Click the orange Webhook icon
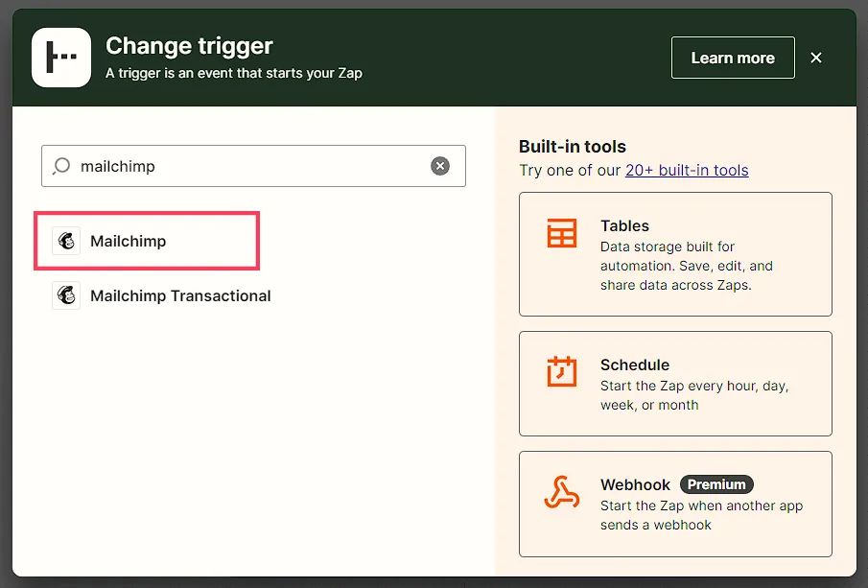This screenshot has width=868, height=588. 562,492
